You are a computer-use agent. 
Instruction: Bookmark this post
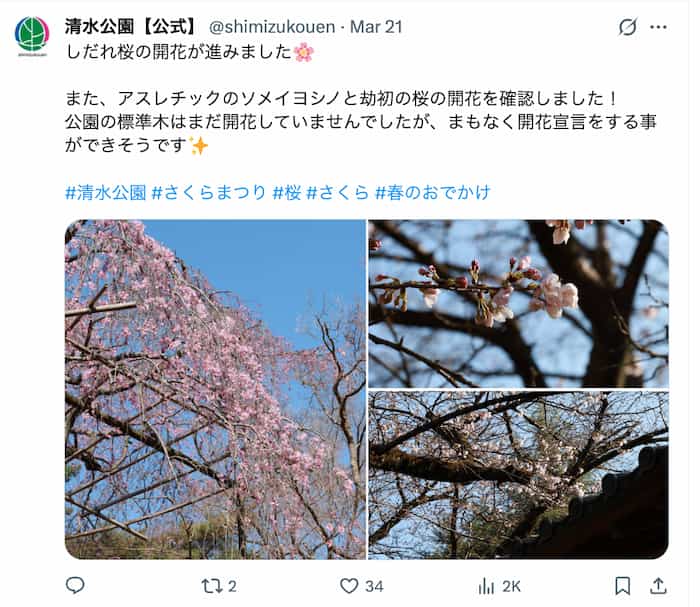tap(622, 586)
